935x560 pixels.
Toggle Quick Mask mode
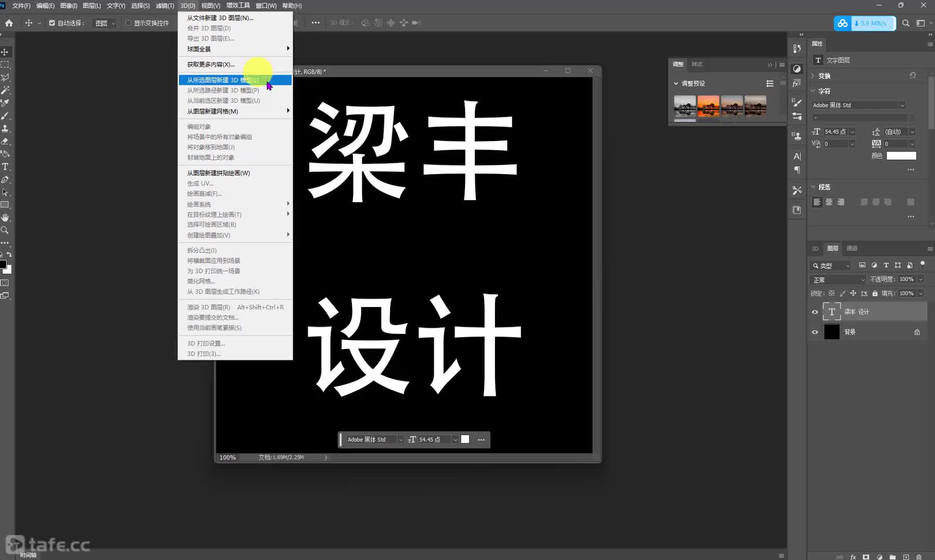coord(5,283)
